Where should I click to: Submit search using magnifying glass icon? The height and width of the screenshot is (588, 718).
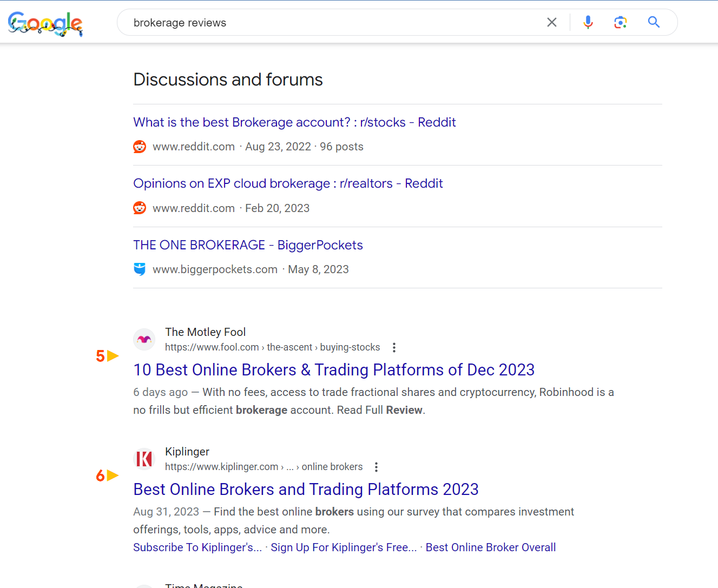pyautogui.click(x=654, y=22)
